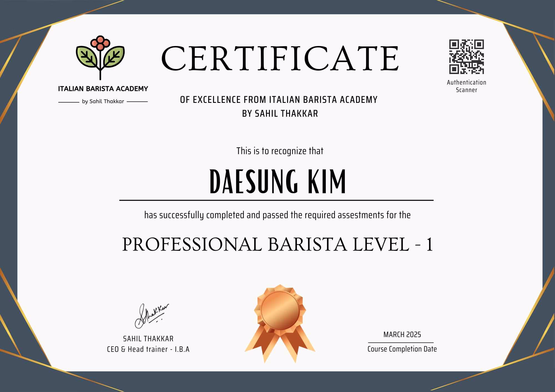Click the 'BY SAHIL THAKKAR' subtitle line
The height and width of the screenshot is (392, 555).
point(280,114)
